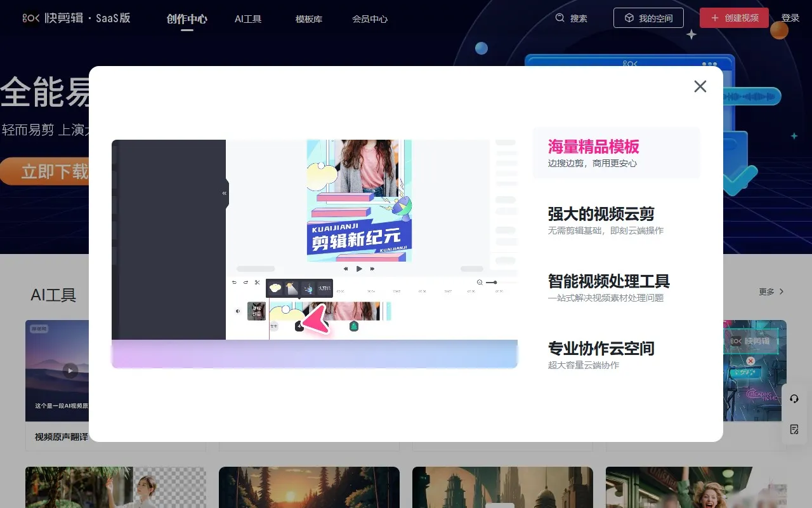Click the 立即下载 download button
Image resolution: width=812 pixels, height=508 pixels.
point(46,171)
